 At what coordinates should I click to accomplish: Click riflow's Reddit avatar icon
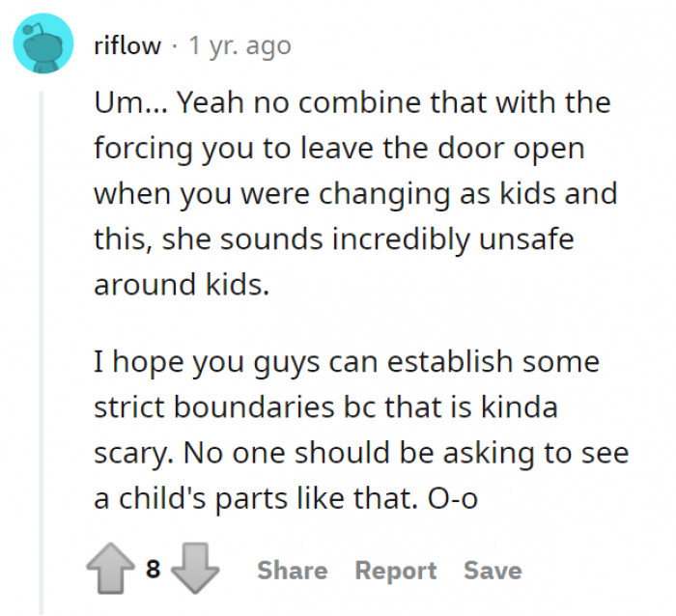coord(42,45)
